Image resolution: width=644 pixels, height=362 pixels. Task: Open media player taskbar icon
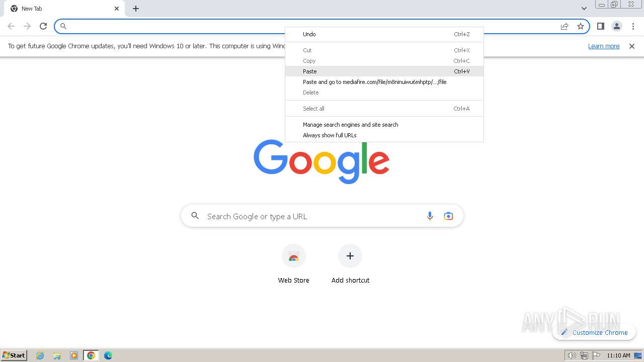pyautogui.click(x=74, y=355)
